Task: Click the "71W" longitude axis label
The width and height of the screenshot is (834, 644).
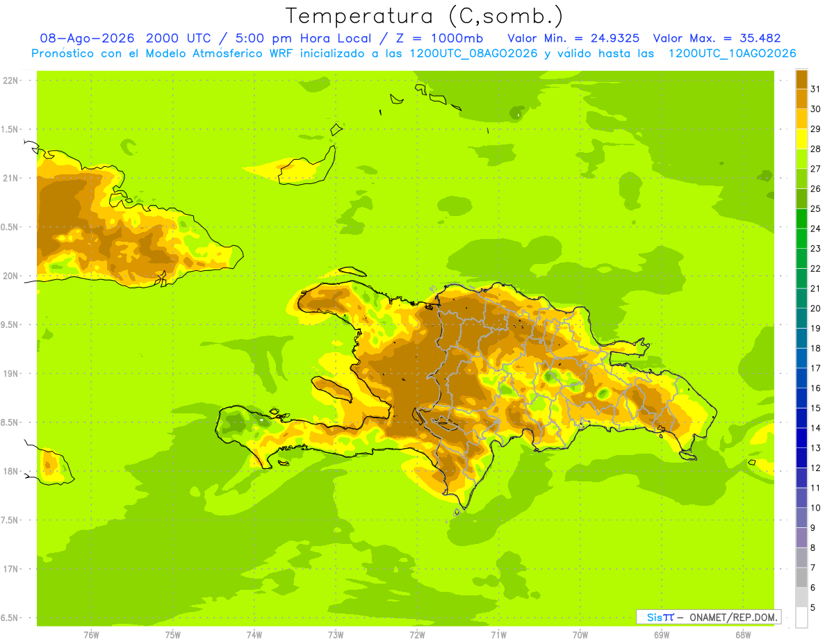Action: click(498, 635)
